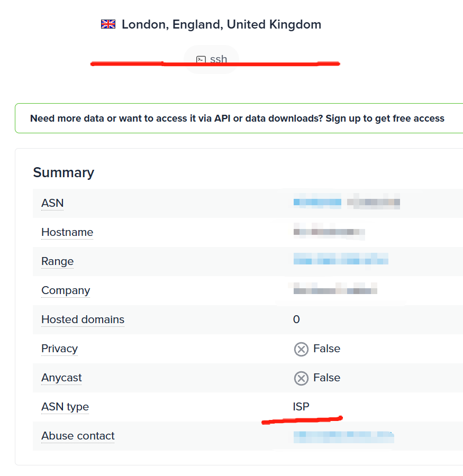Image resolution: width=463 pixels, height=476 pixels.
Task: Click the Privacy field label
Action: coord(60,349)
